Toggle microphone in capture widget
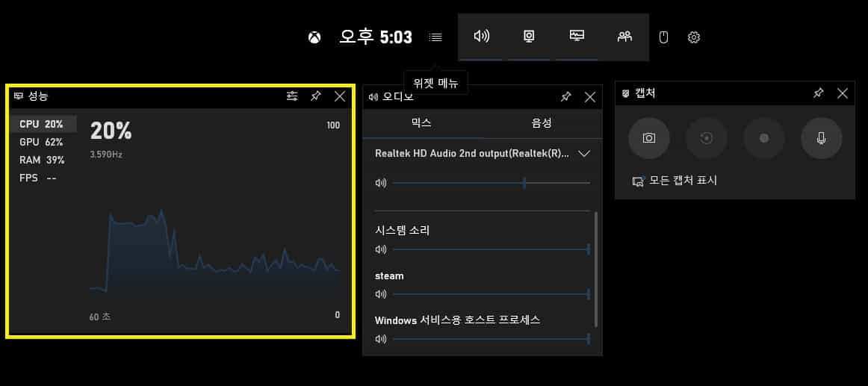 [821, 138]
